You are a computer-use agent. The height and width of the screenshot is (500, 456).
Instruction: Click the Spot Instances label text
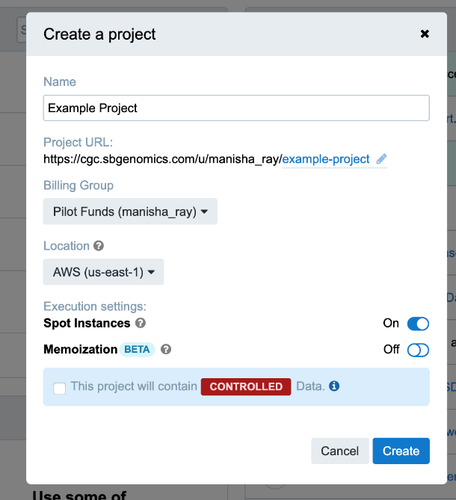click(87, 323)
